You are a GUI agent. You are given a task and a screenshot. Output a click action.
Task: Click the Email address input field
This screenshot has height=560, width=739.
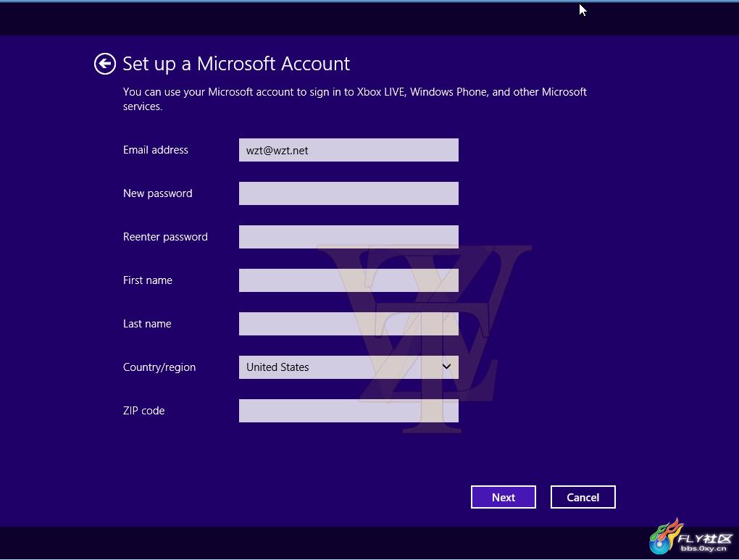(348, 150)
